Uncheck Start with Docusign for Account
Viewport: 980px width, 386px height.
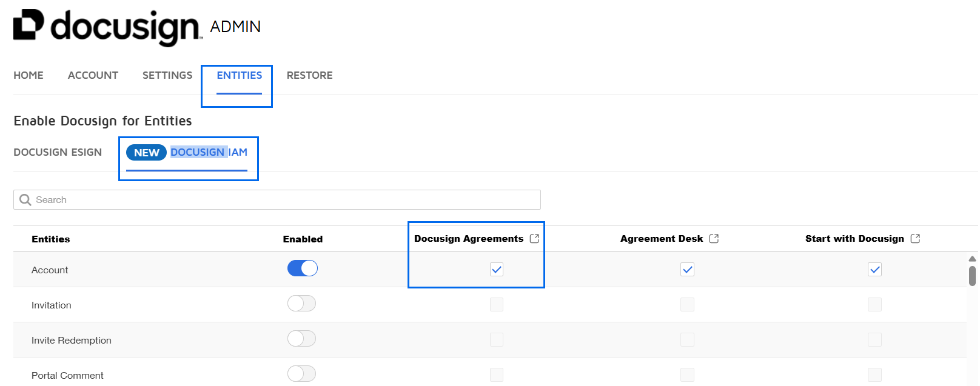pyautogui.click(x=874, y=269)
